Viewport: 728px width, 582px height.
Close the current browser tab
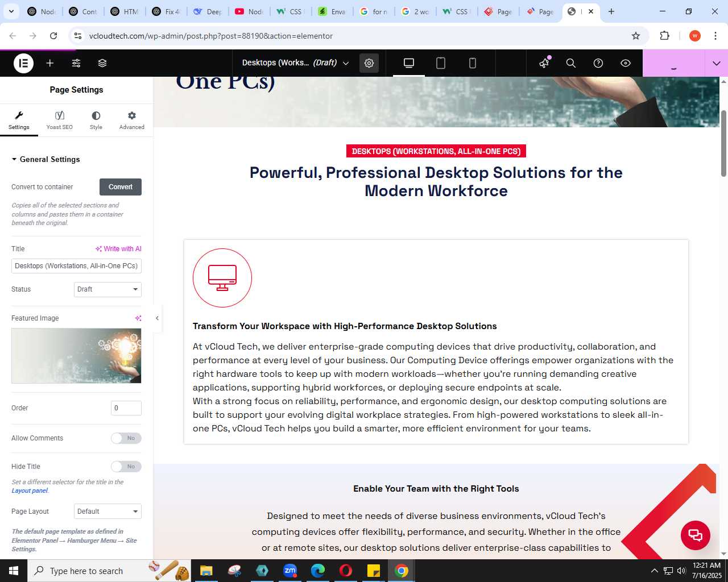(591, 11)
